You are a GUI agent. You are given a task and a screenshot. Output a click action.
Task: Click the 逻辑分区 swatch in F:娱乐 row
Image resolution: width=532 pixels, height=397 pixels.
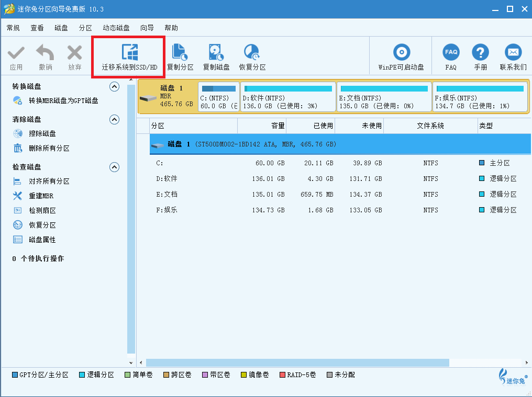click(x=481, y=210)
